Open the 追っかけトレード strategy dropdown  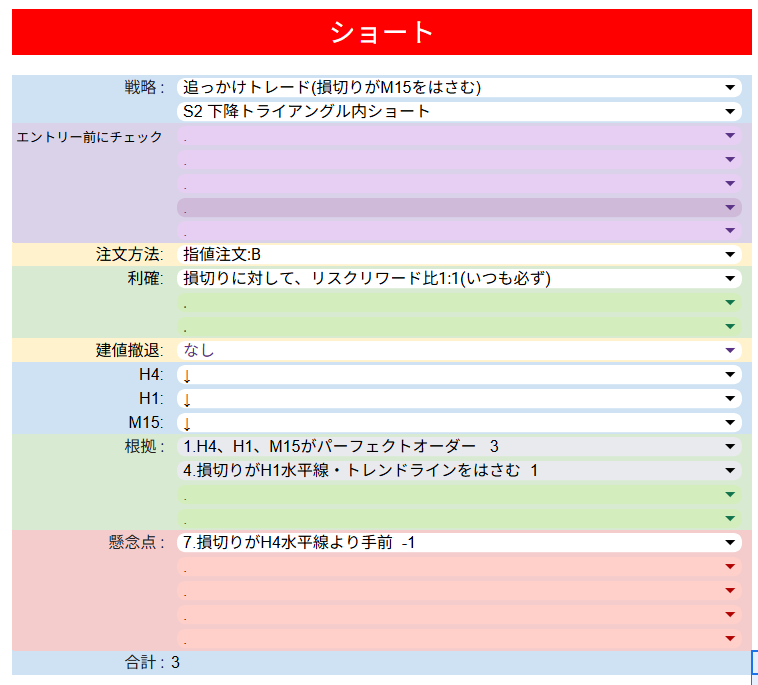point(729,88)
